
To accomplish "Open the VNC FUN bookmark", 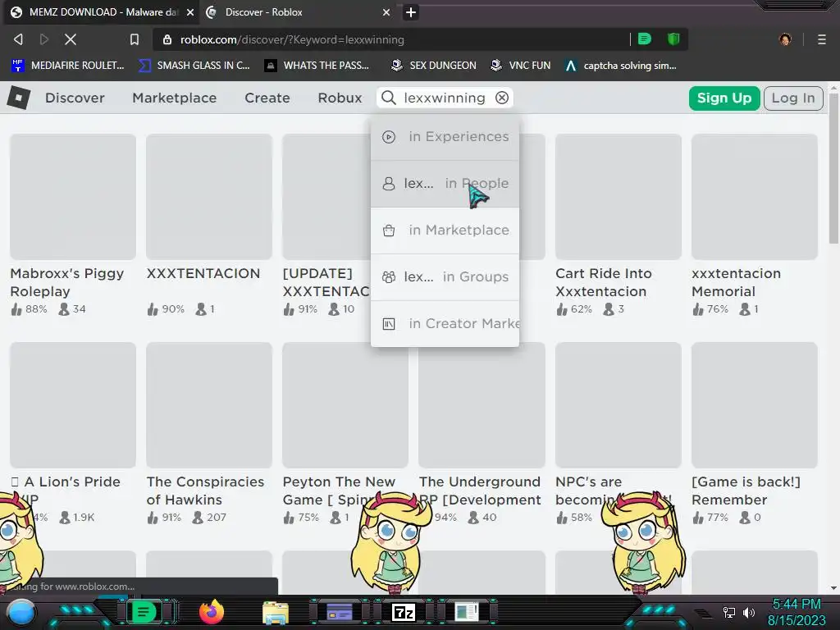I will coord(521,66).
